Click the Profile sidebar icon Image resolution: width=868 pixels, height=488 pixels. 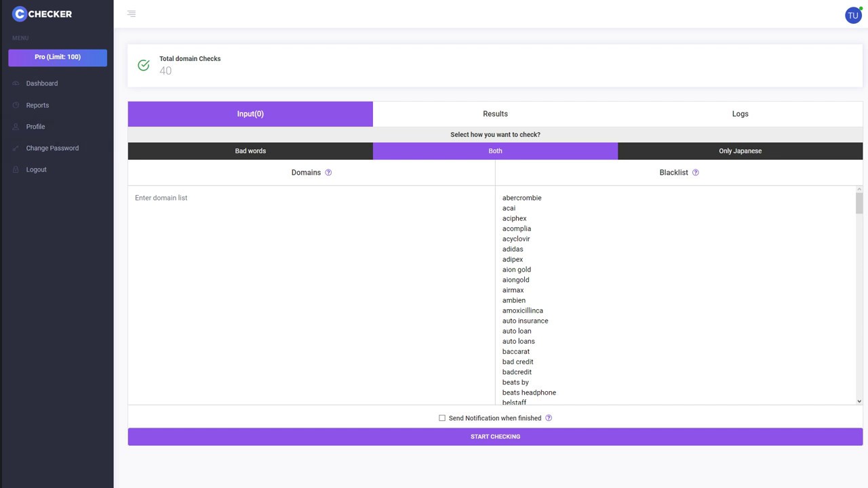click(16, 127)
